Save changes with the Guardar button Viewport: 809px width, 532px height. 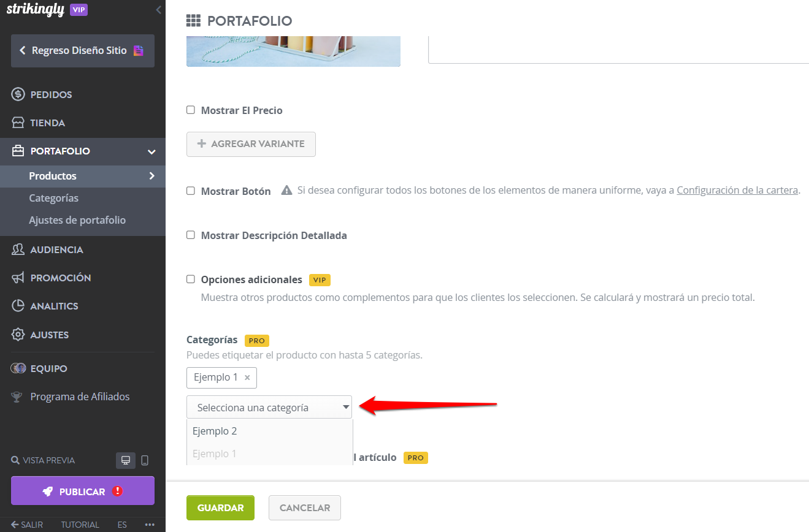tap(220, 507)
